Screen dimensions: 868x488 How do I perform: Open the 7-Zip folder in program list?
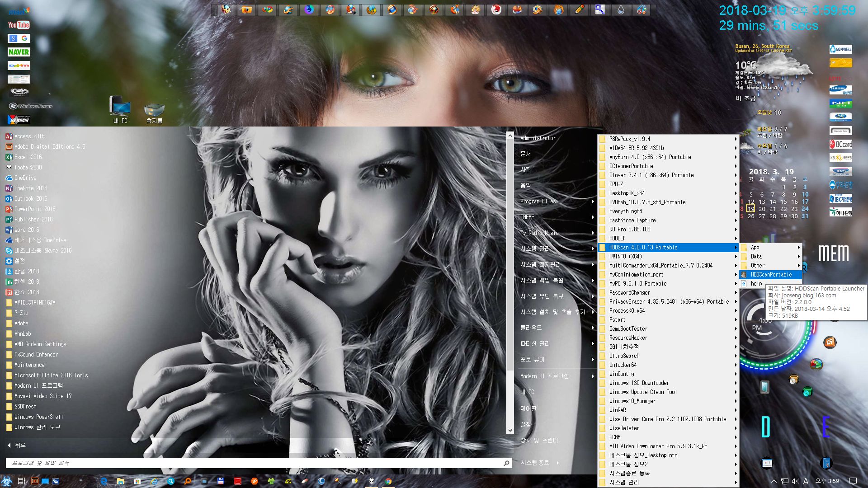coord(17,313)
